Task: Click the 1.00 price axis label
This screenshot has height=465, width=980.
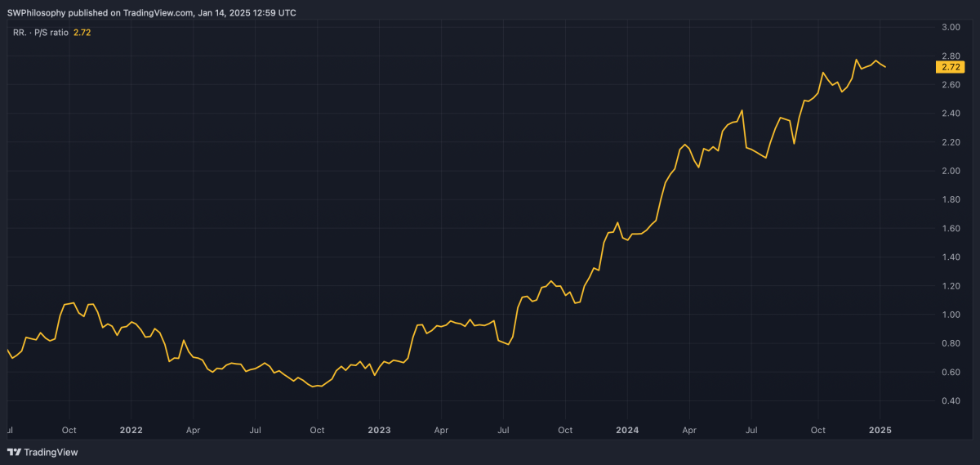Action: [950, 315]
